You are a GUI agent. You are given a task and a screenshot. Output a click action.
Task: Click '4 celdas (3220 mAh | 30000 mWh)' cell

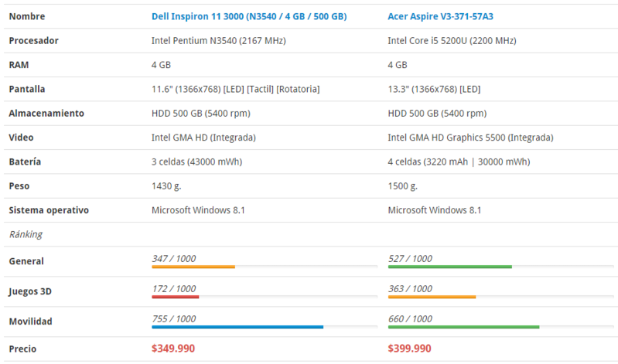[459, 162]
